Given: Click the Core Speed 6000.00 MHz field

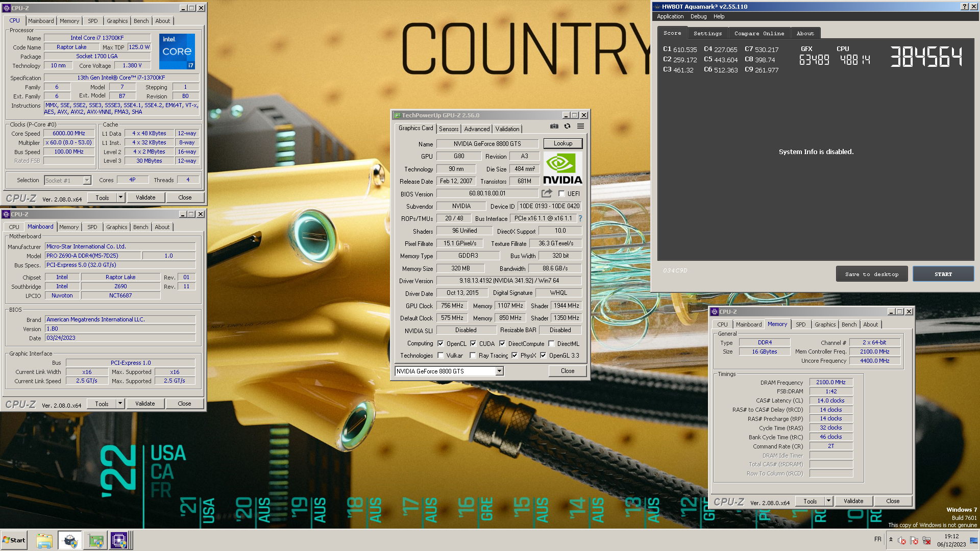Looking at the screenshot, I should pyautogui.click(x=69, y=133).
